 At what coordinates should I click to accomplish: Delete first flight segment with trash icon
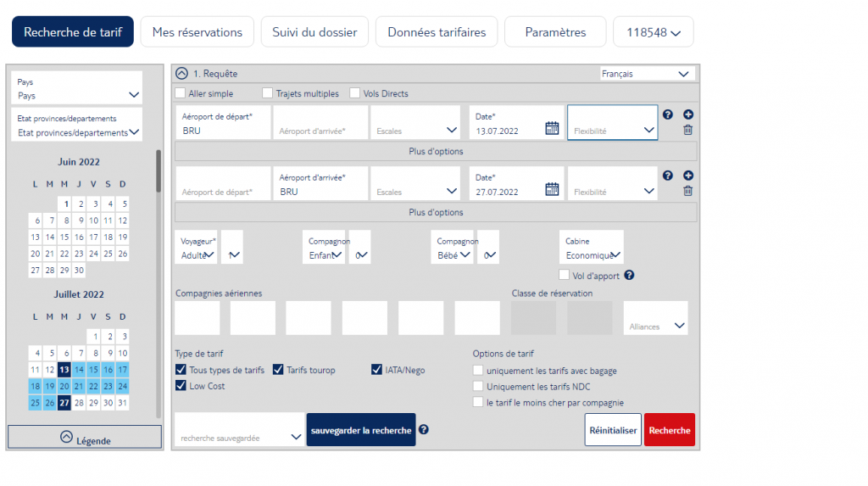(x=688, y=130)
